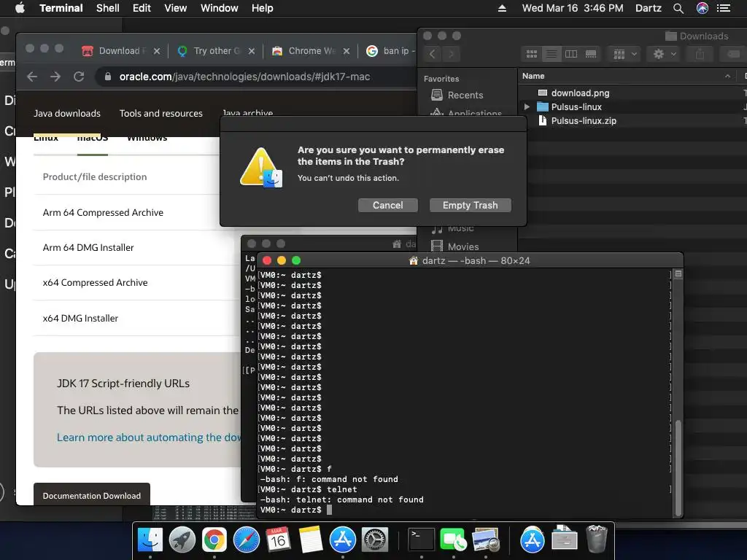The image size is (747, 560).
Task: Open Safari compass icon in Dock
Action: (x=247, y=540)
